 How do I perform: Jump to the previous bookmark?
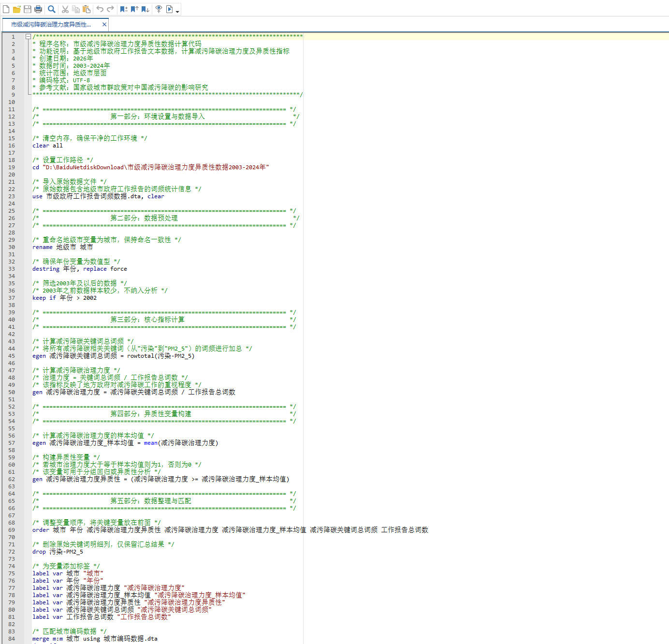click(x=134, y=9)
